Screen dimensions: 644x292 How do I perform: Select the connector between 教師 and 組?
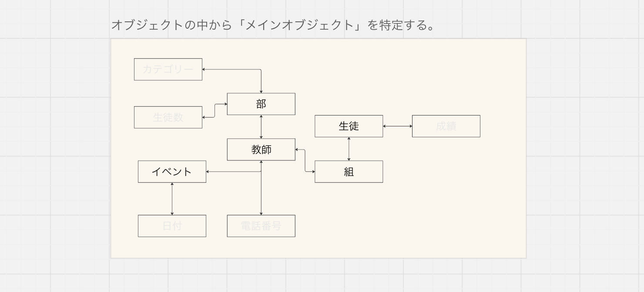point(305,161)
